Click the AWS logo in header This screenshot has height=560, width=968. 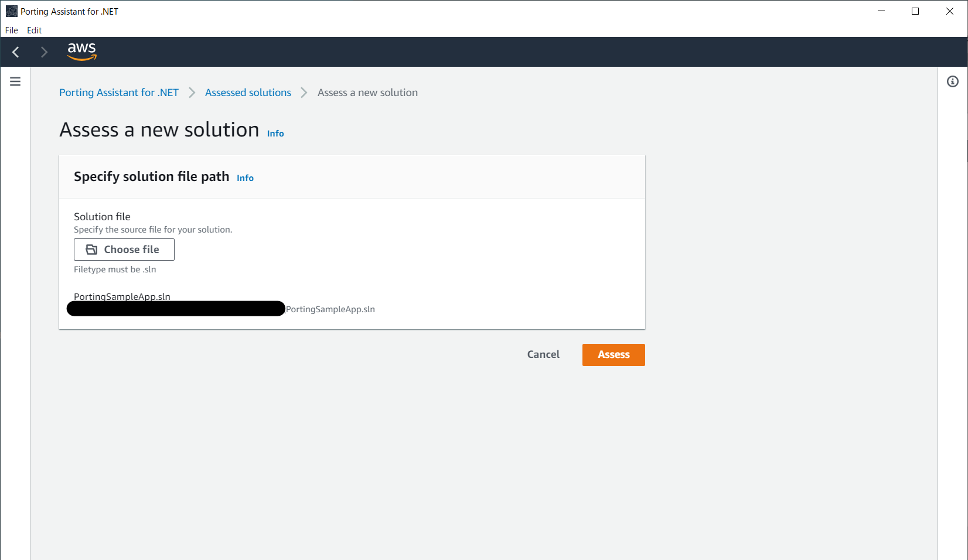tap(81, 52)
